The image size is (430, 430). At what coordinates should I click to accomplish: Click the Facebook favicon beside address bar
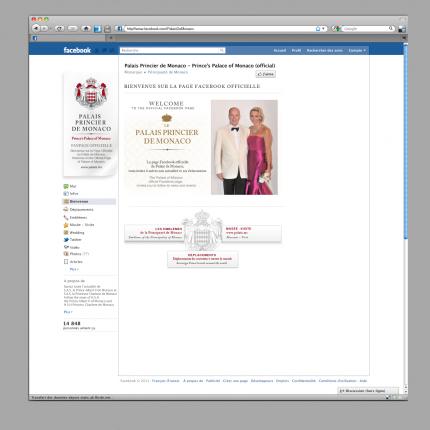coord(119,29)
